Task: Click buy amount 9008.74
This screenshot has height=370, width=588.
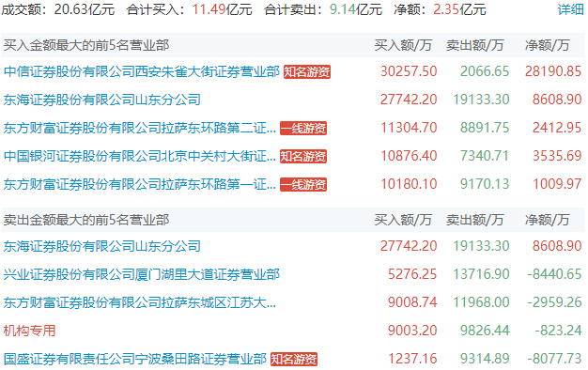Action: [412, 302]
